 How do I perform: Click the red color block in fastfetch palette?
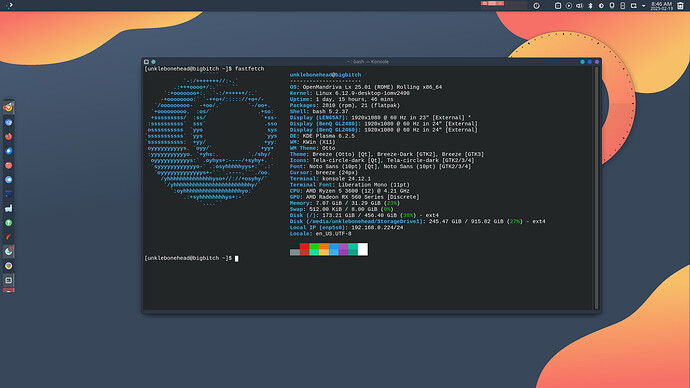[305, 249]
